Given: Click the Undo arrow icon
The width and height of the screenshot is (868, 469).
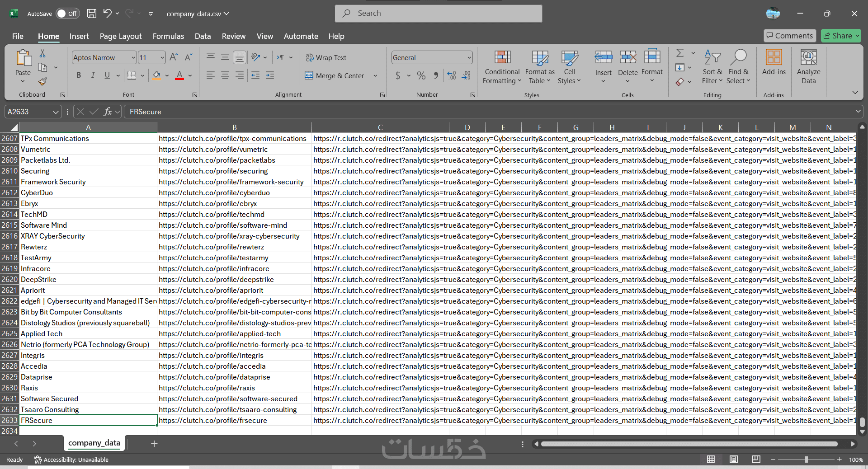Looking at the screenshot, I should click(107, 14).
